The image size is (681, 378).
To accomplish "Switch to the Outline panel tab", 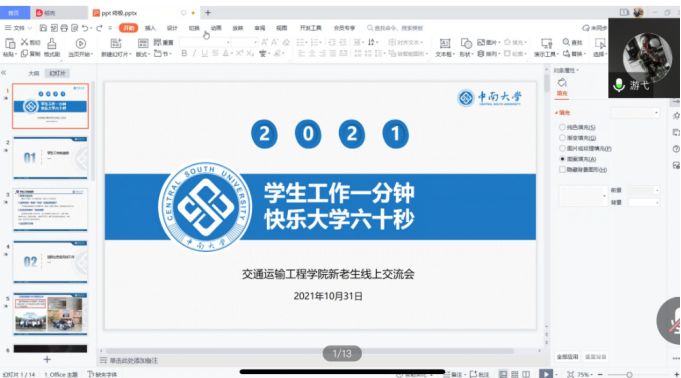I will click(x=34, y=73).
